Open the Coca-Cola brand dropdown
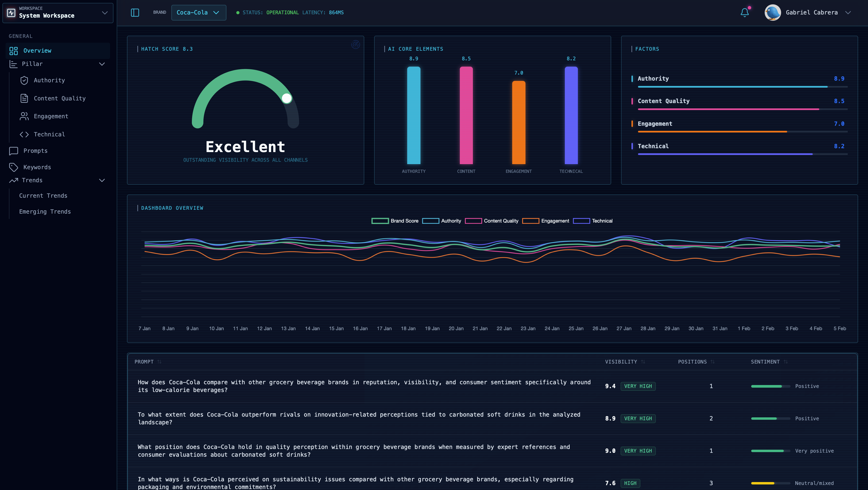 coord(199,13)
